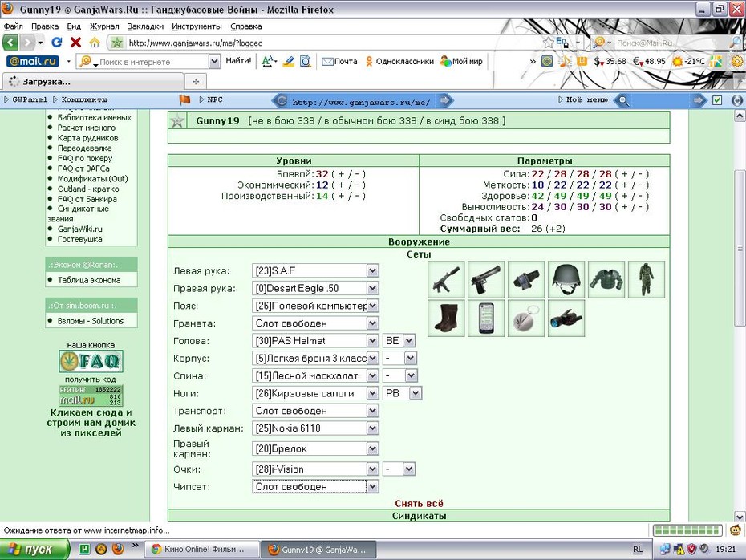
Task: Open the GanjaWiki.ru sidebar link
Action: click(80, 229)
